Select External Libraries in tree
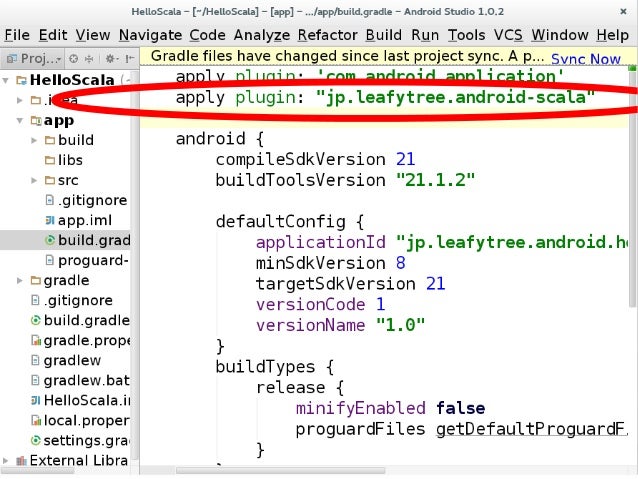This screenshot has width=638, height=479. click(x=79, y=461)
